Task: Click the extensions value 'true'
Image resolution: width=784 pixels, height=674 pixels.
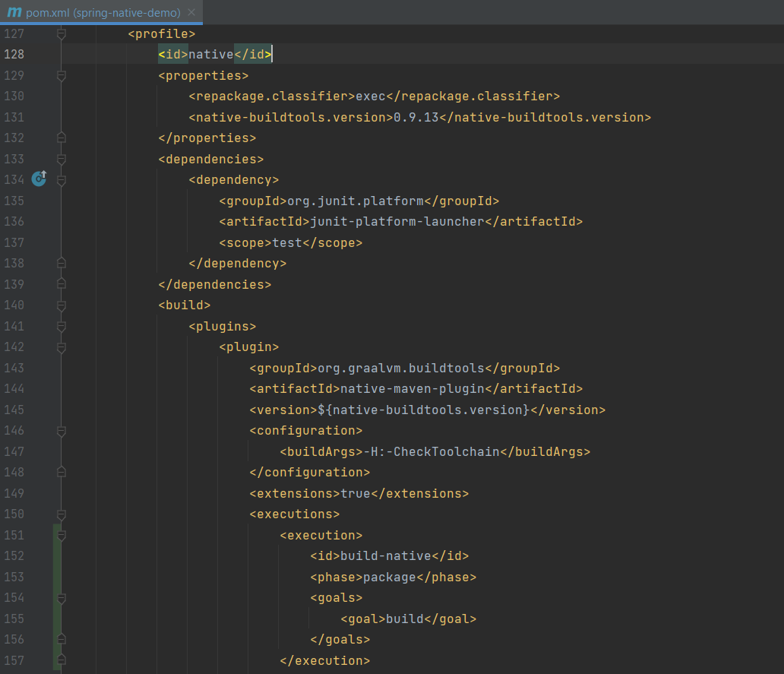Action: point(356,493)
